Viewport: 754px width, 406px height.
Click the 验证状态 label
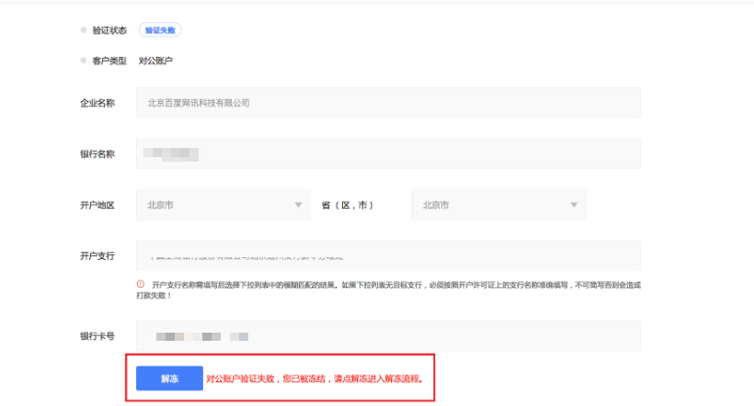click(110, 30)
